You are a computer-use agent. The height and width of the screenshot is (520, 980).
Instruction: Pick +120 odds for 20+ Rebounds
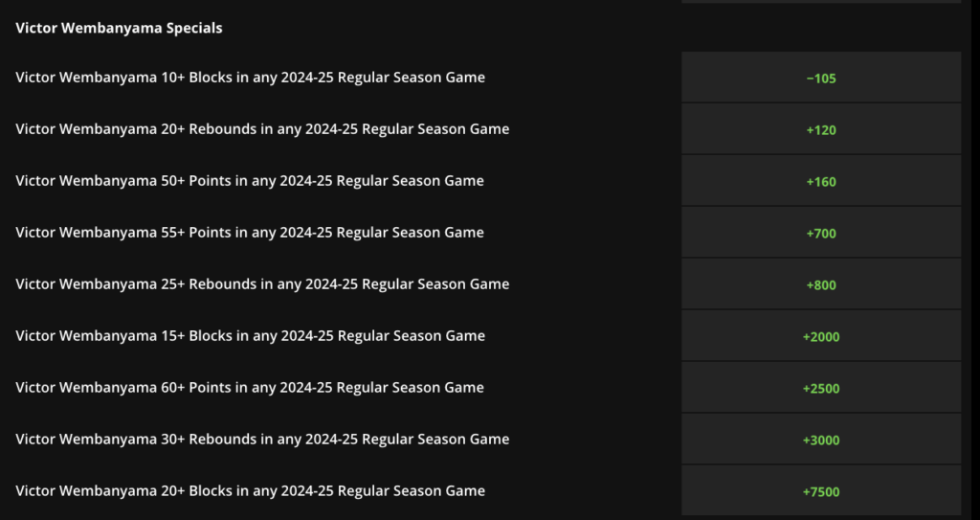(821, 129)
